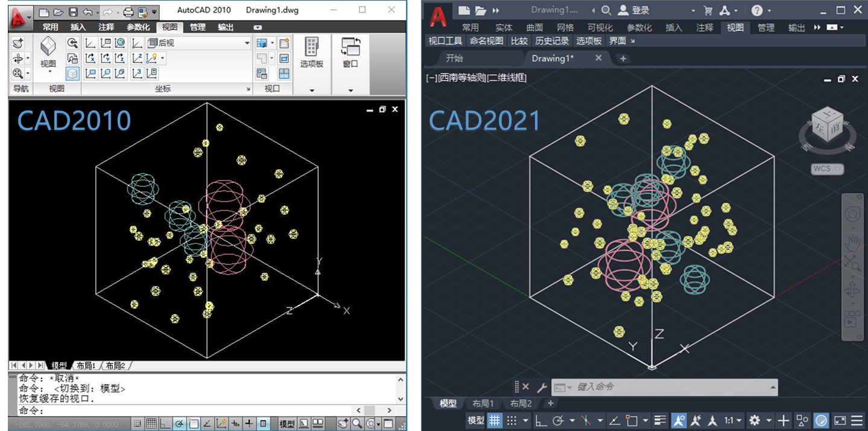The height and width of the screenshot is (431, 868).
Task: Switch to the 管理 ribbon tab in AutoCAD 2010
Action: point(197,27)
